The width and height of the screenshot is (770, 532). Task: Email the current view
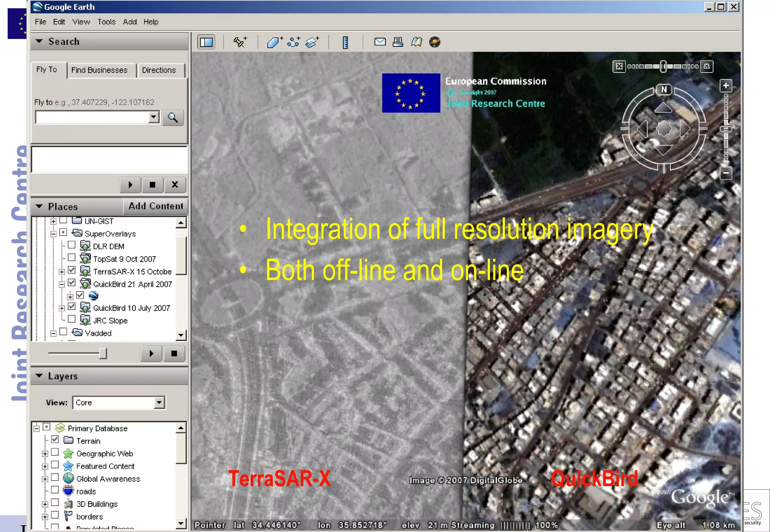coord(380,42)
